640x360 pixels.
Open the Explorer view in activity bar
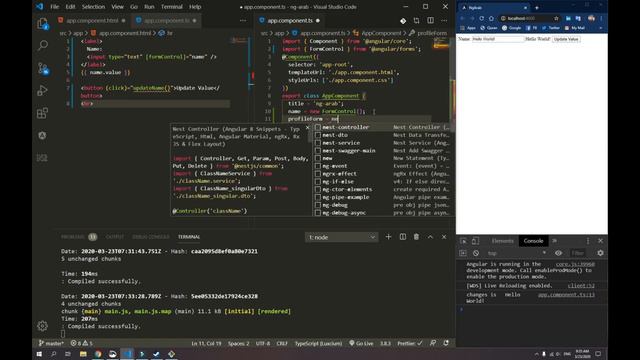[x=42, y=24]
